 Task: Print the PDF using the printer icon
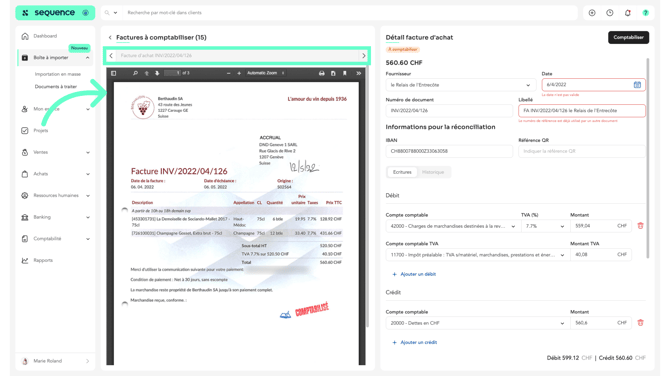[321, 73]
